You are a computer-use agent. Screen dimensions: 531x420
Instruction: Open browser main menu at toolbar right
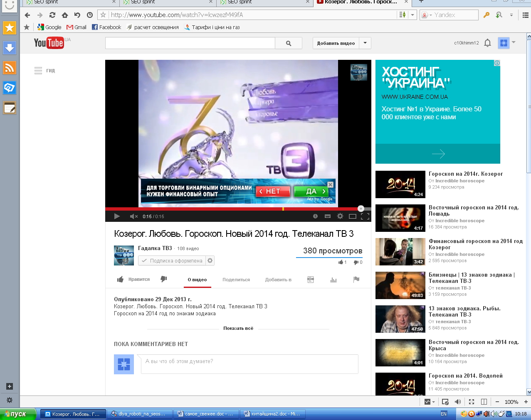coord(525,15)
